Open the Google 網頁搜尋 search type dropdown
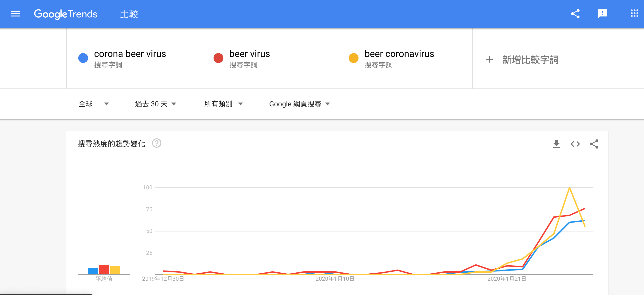The width and height of the screenshot is (644, 295). pos(299,104)
